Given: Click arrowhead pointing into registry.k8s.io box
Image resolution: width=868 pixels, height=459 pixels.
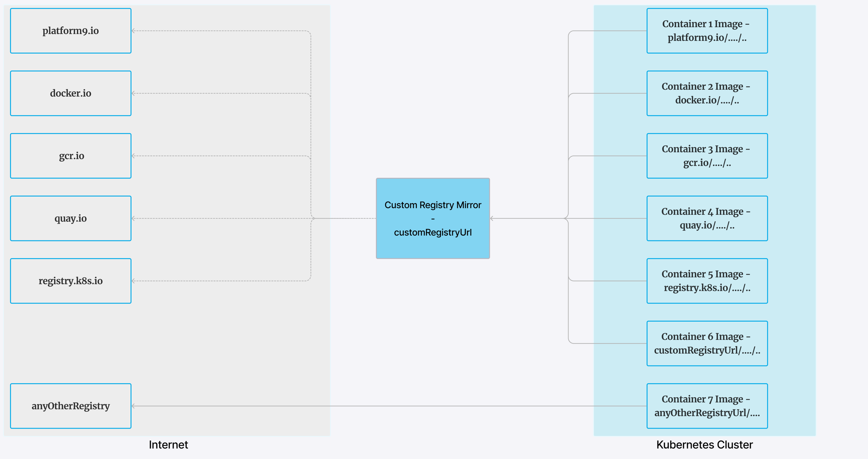Looking at the screenshot, I should tap(134, 281).
